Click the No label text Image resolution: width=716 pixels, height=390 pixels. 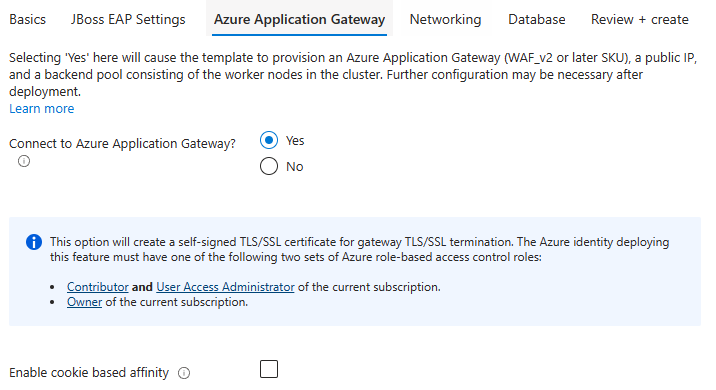(295, 167)
